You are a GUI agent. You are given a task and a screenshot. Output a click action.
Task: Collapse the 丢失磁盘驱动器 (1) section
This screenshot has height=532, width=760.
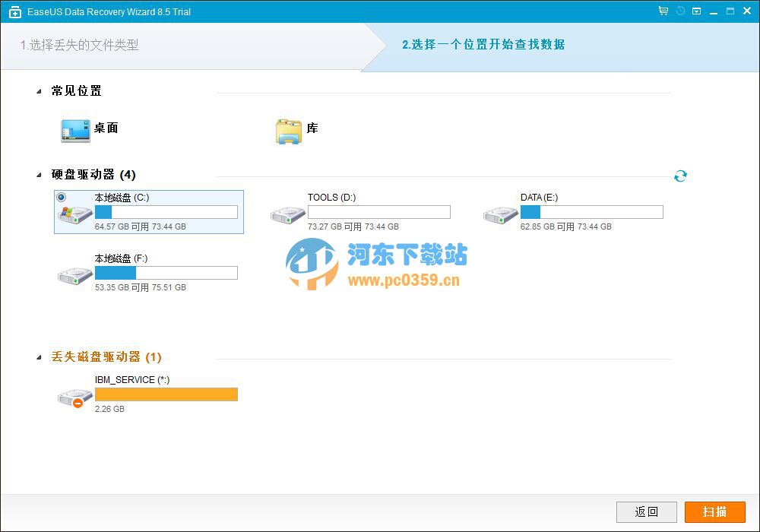click(37, 356)
